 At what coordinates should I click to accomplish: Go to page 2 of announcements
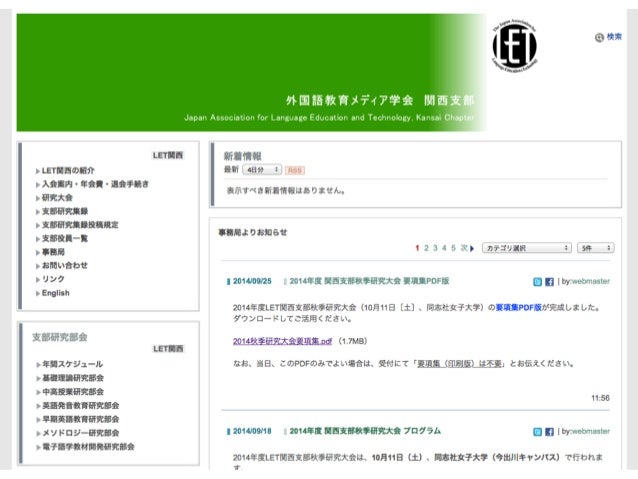[x=426, y=248]
